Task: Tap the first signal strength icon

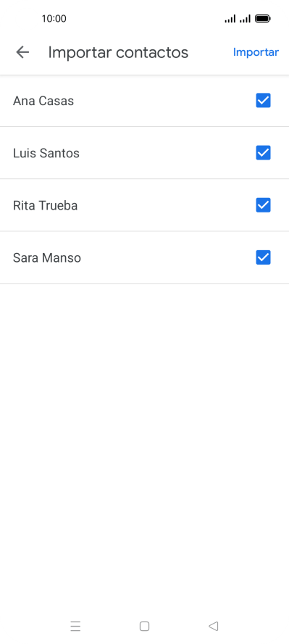Action: coord(230,18)
